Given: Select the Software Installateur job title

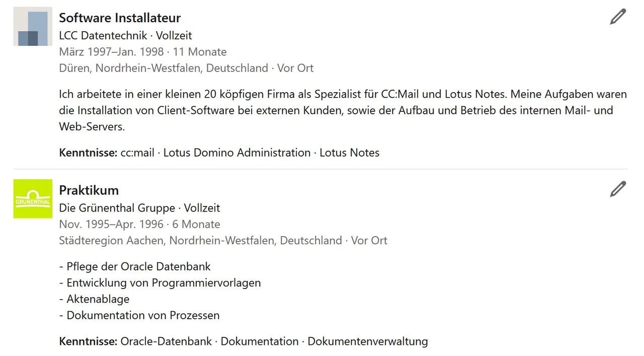Looking at the screenshot, I should tap(120, 18).
